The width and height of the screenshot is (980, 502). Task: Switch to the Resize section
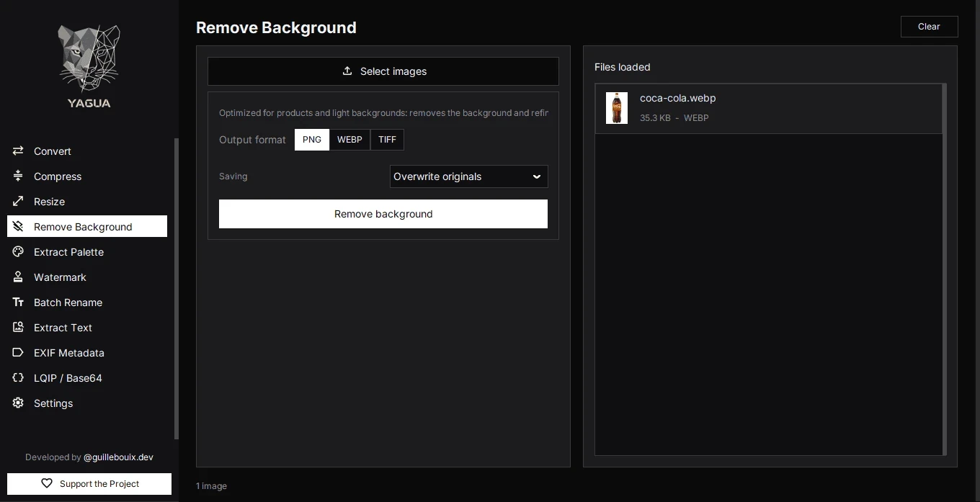coord(87,202)
